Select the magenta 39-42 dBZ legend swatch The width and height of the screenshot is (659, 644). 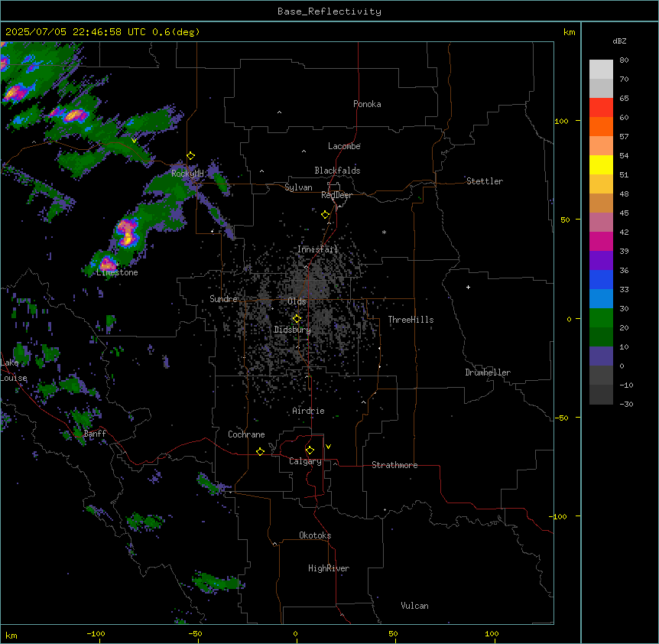point(601,241)
